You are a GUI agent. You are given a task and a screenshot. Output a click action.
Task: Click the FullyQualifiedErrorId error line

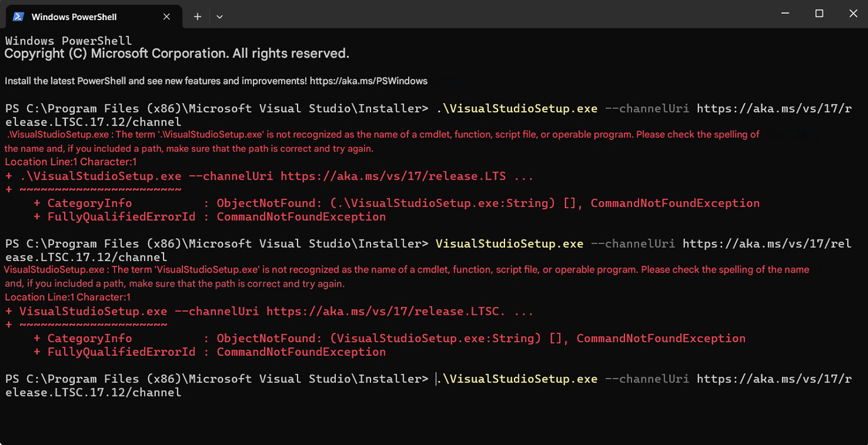click(121, 216)
